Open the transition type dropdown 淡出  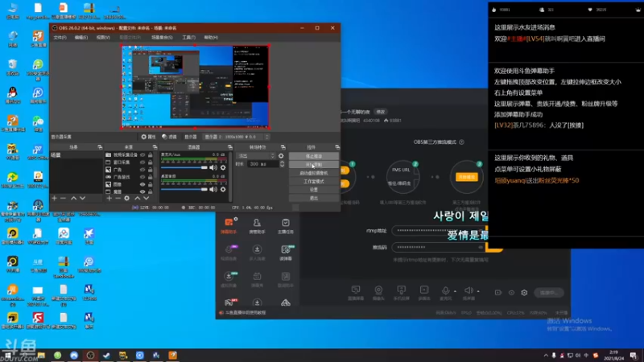[255, 156]
